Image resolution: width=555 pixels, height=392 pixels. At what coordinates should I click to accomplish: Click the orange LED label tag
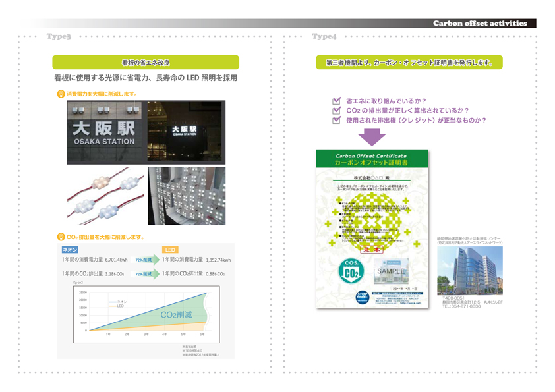tap(170, 250)
